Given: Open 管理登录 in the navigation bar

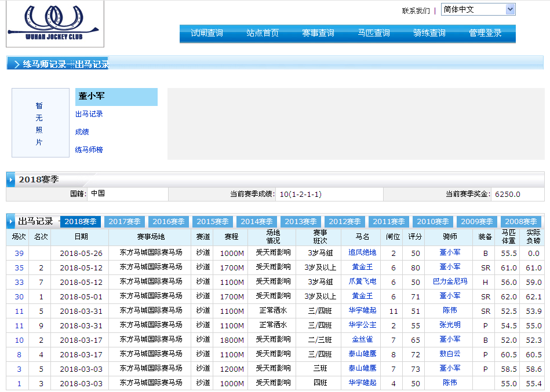Looking at the screenshot, I should [x=485, y=33].
